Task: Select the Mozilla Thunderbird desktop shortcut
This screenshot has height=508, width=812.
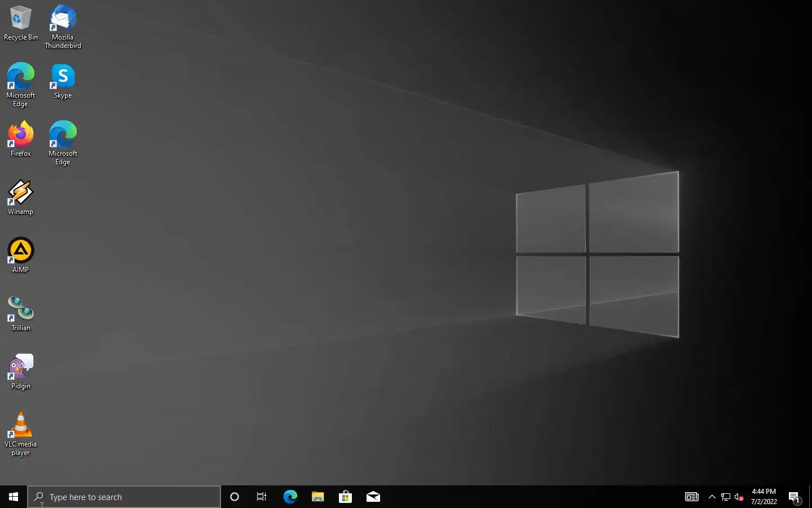Action: point(63,26)
